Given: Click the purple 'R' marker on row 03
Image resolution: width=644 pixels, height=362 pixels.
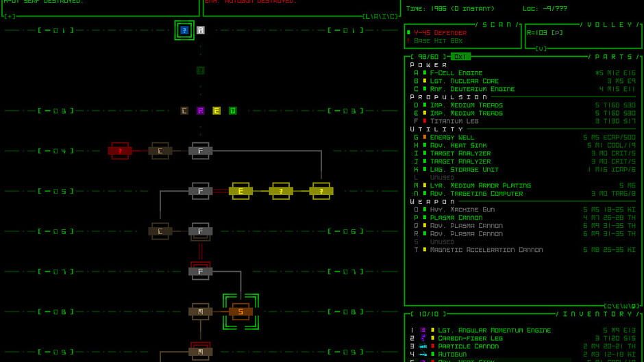Looking at the screenshot, I should [201, 111].
